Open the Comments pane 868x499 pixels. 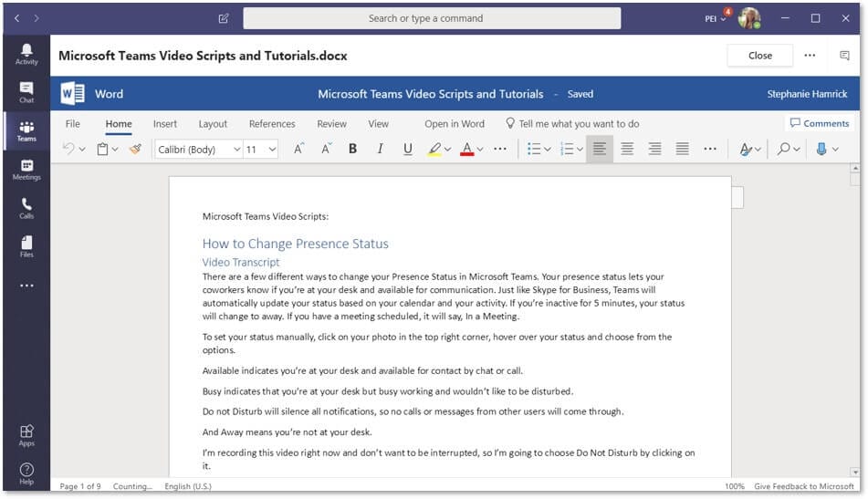(x=820, y=123)
